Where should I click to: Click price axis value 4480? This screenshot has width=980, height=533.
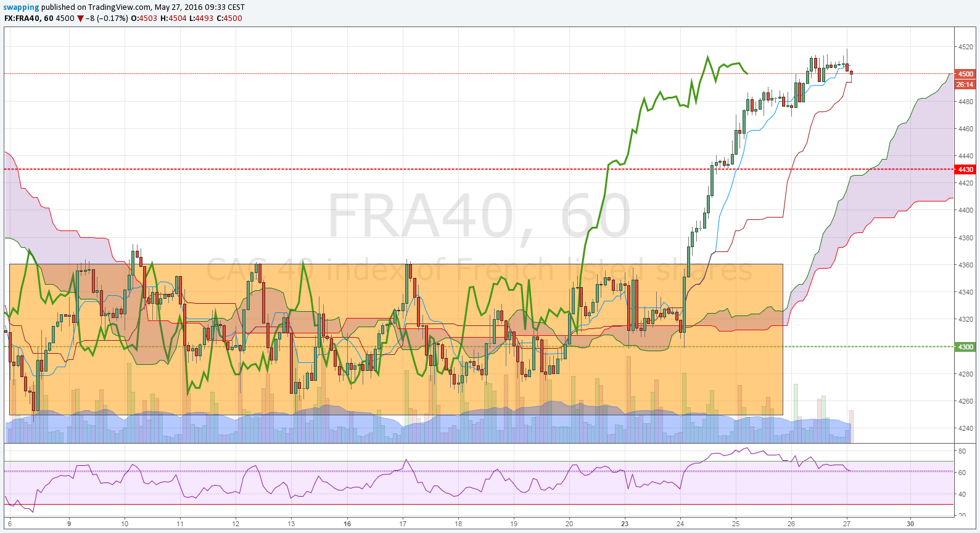click(x=965, y=102)
